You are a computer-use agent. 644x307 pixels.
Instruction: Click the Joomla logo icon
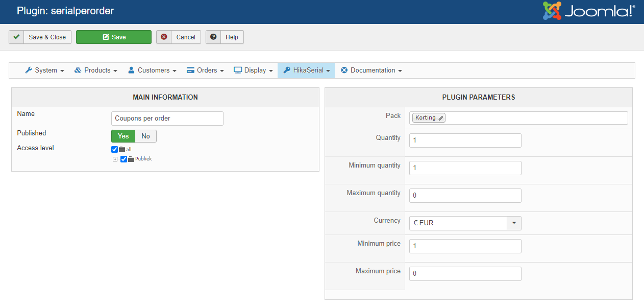[552, 11]
